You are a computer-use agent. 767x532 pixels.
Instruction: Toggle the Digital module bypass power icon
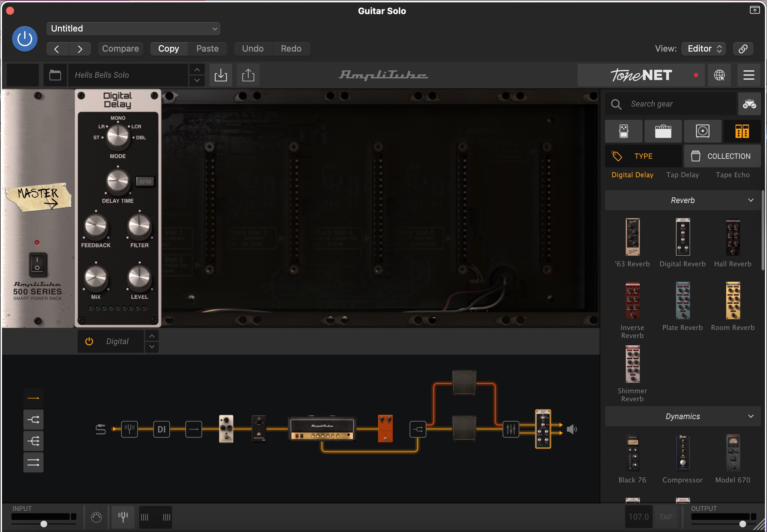pos(89,341)
